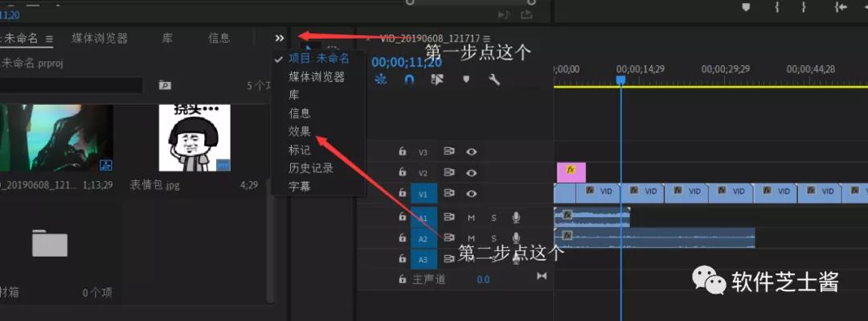The image size is (868, 321).
Task: Click the project search input field
Action: click(x=71, y=84)
